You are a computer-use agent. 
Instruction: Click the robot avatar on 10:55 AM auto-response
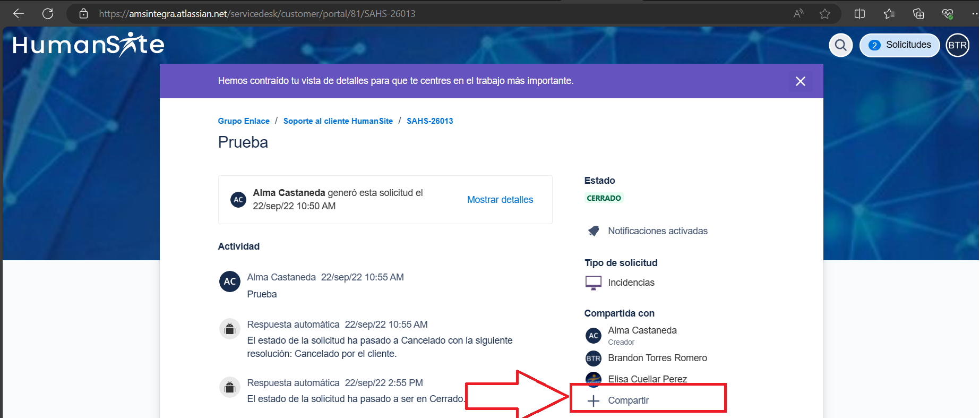coord(230,329)
